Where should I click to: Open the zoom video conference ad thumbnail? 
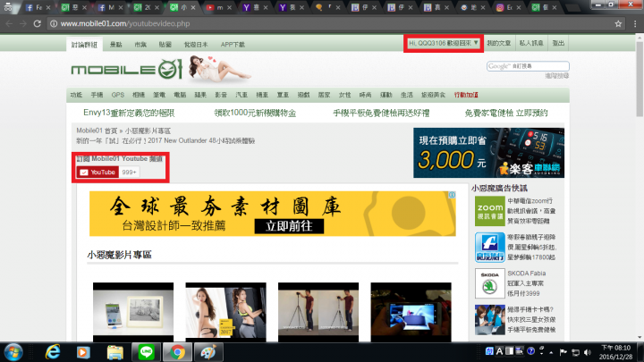[489, 211]
